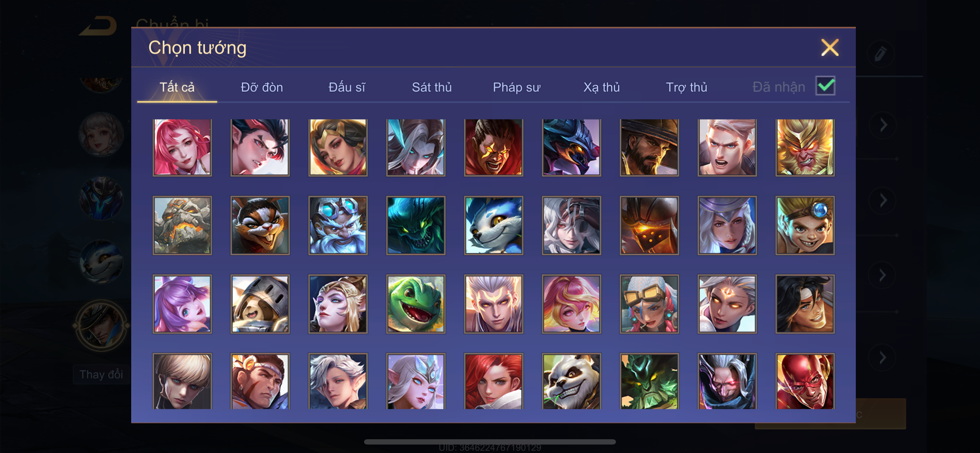Pick the cowboy hat bearded hero
This screenshot has height=453, width=980.
[x=649, y=147]
